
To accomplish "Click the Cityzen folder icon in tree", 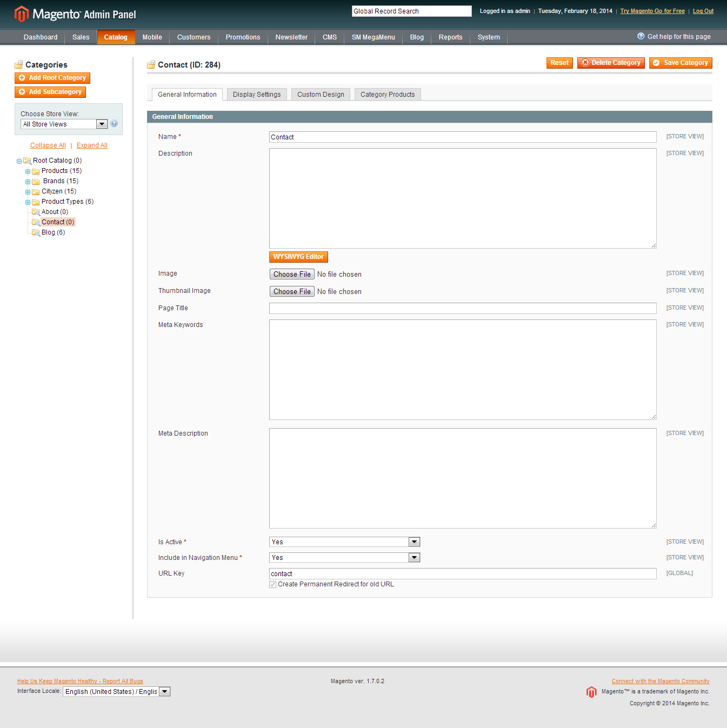I will click(x=36, y=192).
